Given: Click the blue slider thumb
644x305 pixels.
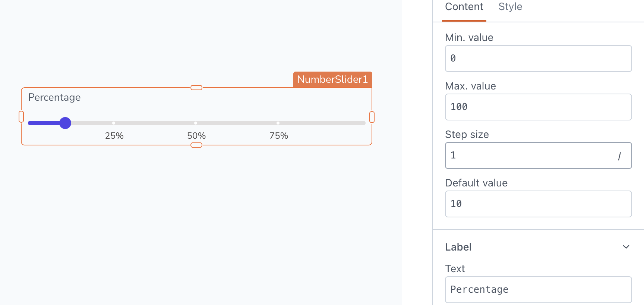Looking at the screenshot, I should click(65, 123).
